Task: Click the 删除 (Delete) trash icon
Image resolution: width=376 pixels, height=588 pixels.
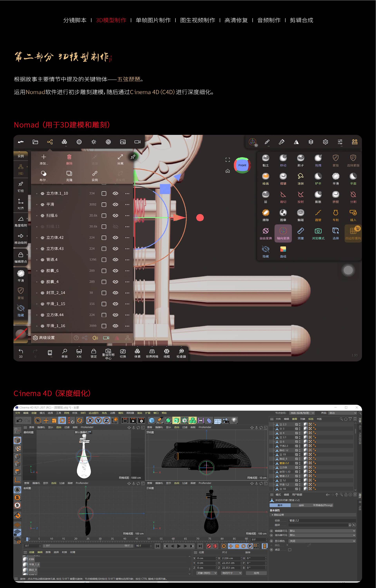Action: (69, 157)
